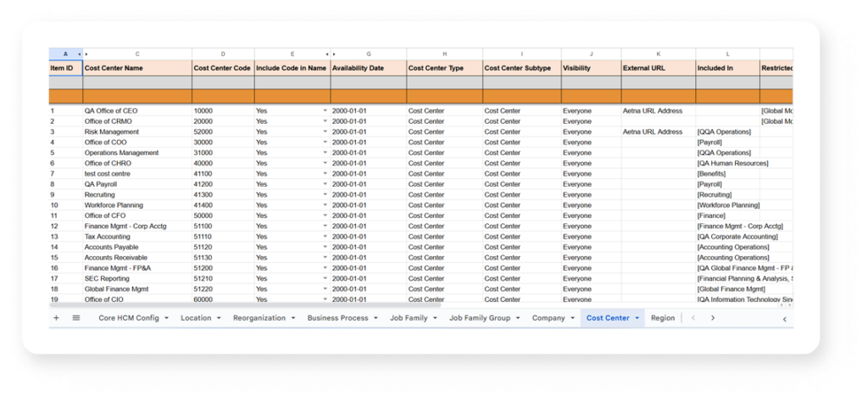The height and width of the screenshot is (403, 868).
Task: Switch to the Reorganization sheet tab
Action: 259,318
